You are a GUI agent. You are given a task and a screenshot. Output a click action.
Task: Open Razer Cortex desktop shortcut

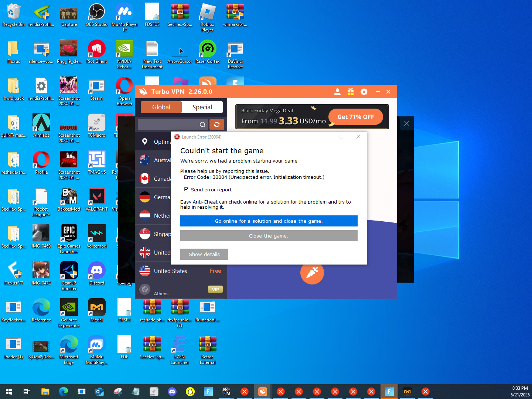point(207,52)
